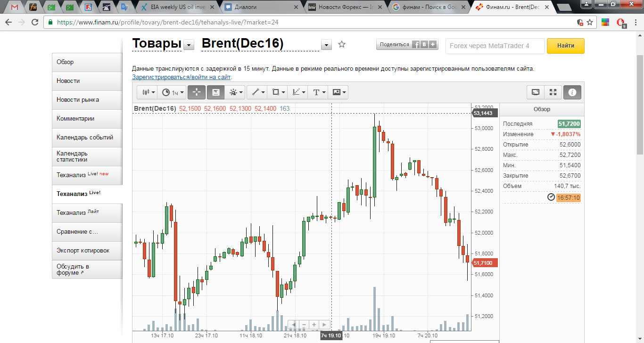This screenshot has height=343, width=644.
Task: Open the image/snapshot dropdown
Action: (339, 92)
